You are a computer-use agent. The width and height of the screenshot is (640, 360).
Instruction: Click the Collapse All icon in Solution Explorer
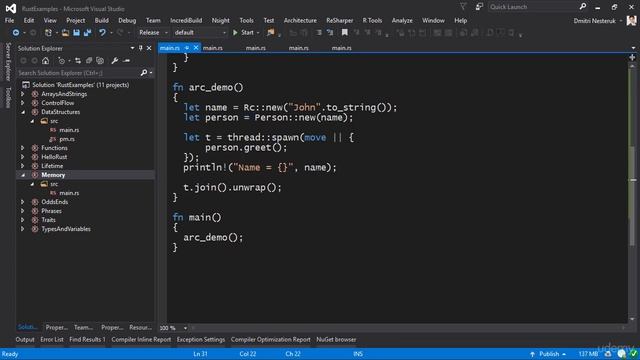[x=89, y=61]
